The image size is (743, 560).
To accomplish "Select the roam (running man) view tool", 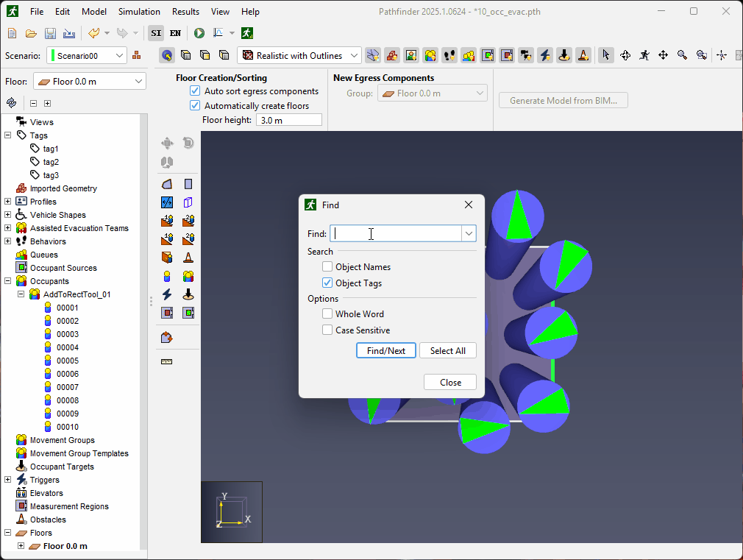I will click(x=644, y=55).
